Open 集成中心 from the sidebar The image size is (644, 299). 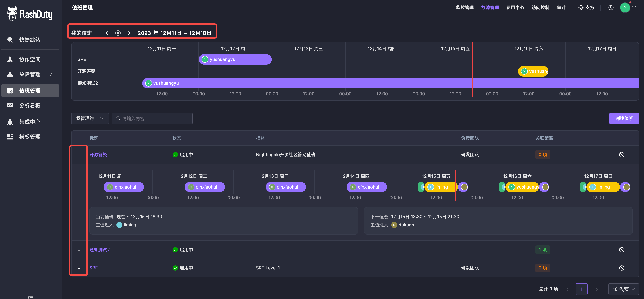pyautogui.click(x=30, y=122)
